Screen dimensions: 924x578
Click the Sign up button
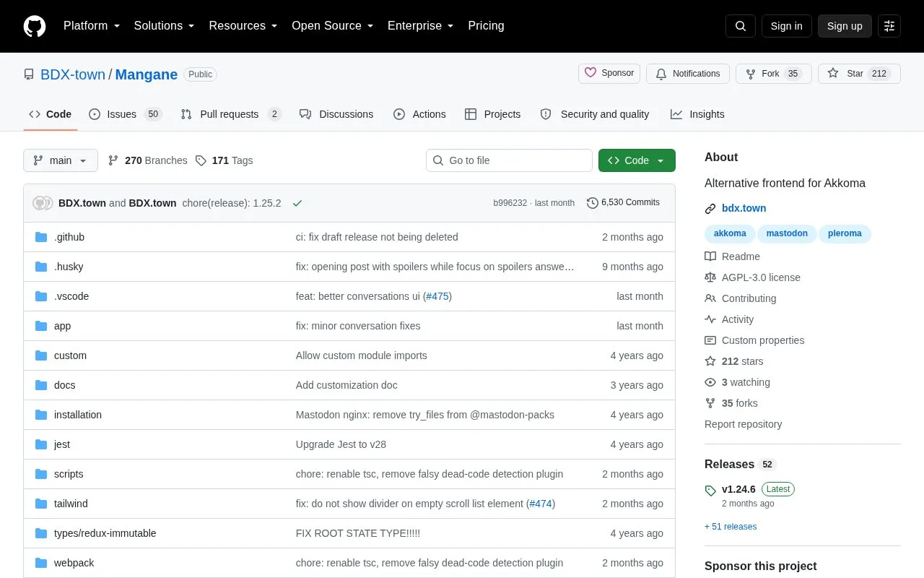click(845, 26)
